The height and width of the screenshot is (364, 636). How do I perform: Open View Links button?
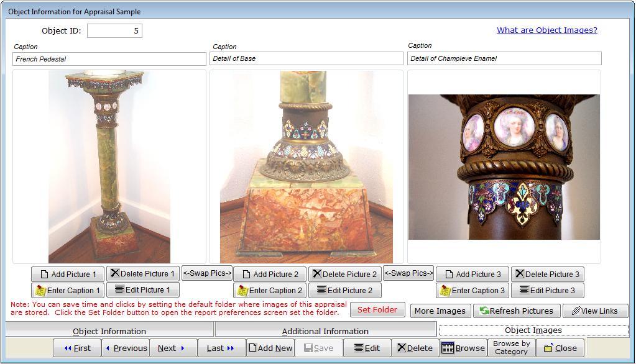coord(595,311)
